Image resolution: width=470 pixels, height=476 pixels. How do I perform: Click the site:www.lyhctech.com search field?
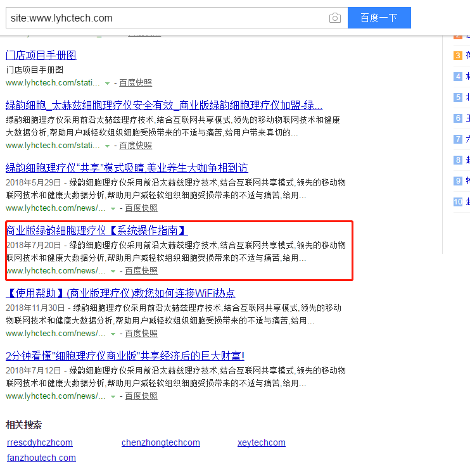(165, 18)
